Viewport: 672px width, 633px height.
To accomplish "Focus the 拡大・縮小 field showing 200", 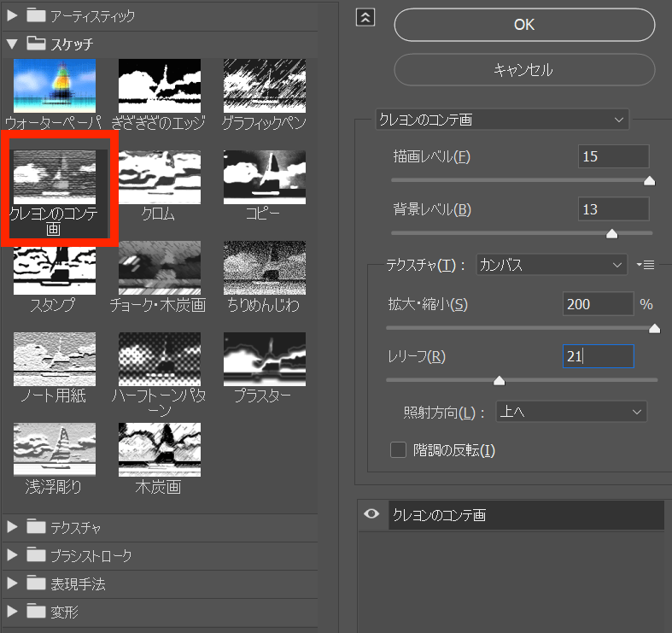I will (x=598, y=304).
